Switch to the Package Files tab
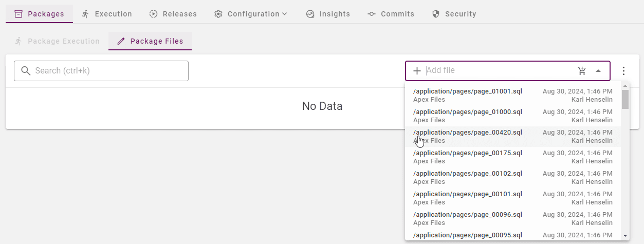The height and width of the screenshot is (244, 644). [x=150, y=41]
